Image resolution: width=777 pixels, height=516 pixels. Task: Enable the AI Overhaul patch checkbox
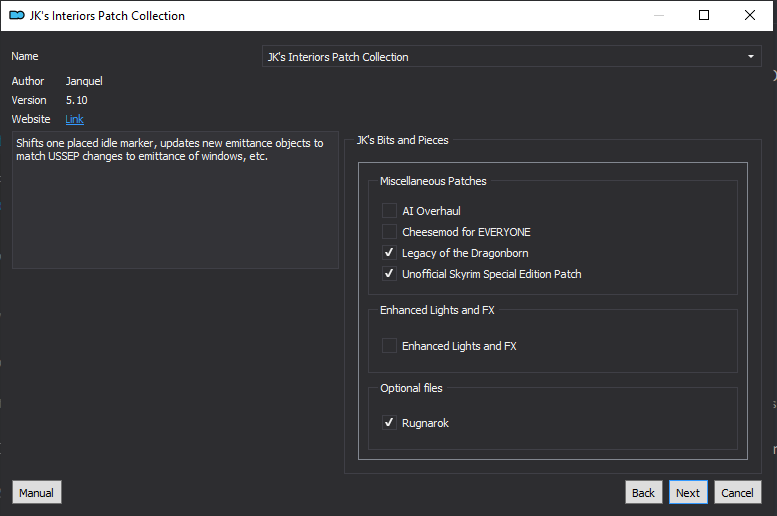click(389, 211)
